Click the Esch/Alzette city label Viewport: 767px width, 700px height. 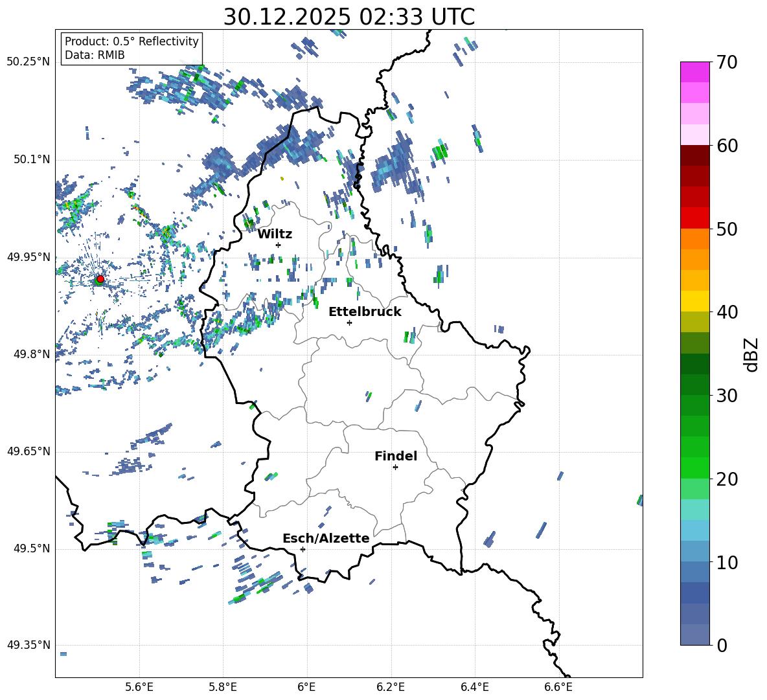[x=326, y=537]
